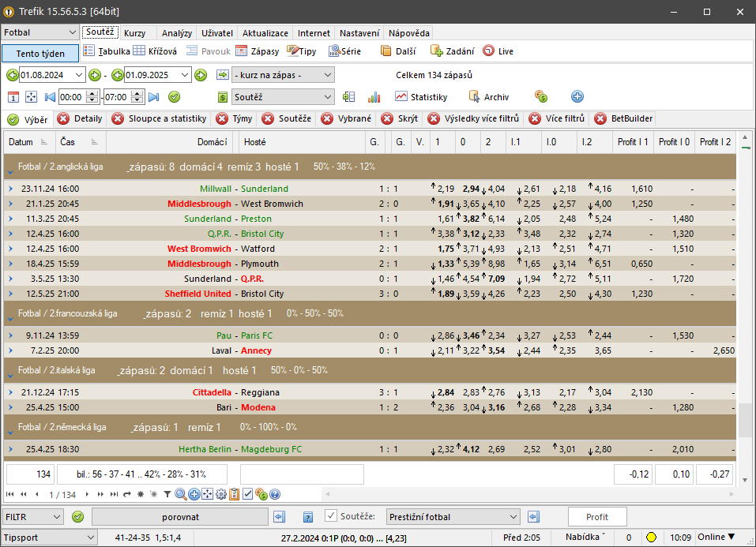The image size is (756, 547).
Task: Open the Křížová cross table view
Action: 156,51
